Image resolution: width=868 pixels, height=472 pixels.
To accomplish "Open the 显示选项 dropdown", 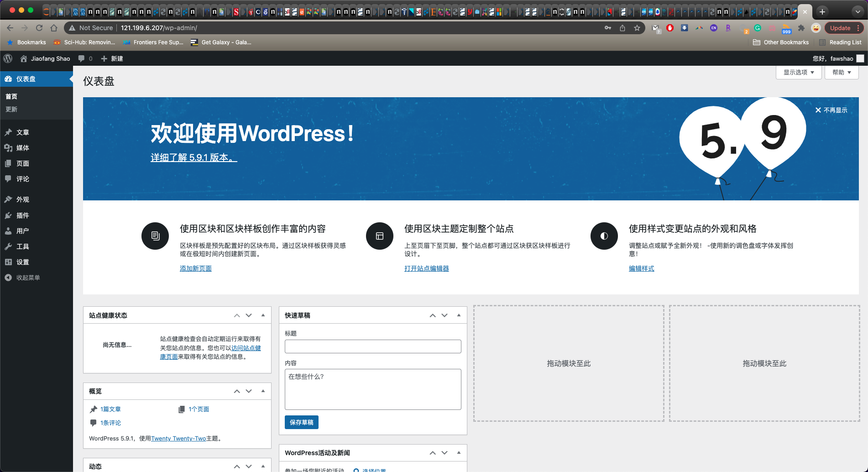I will coord(798,72).
